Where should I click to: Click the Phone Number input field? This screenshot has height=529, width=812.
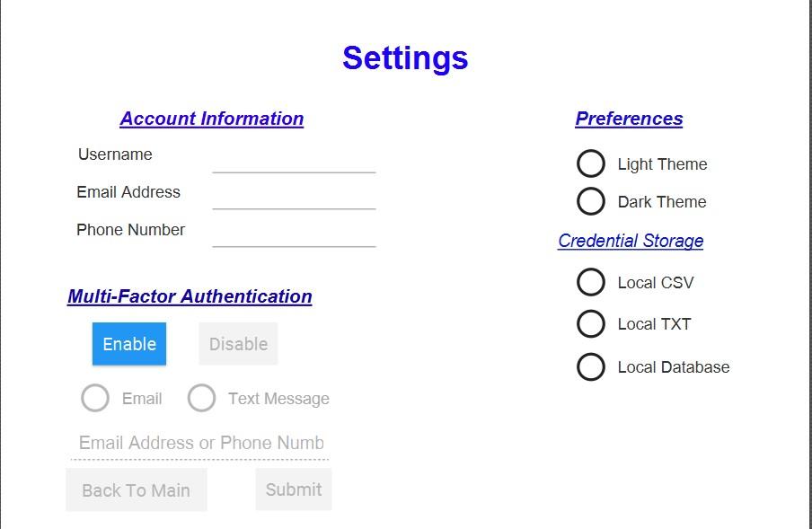(x=293, y=239)
